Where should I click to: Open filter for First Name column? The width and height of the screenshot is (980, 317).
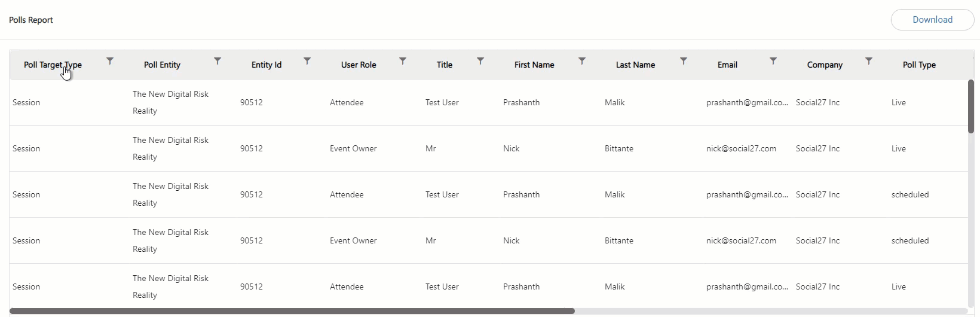tap(582, 61)
